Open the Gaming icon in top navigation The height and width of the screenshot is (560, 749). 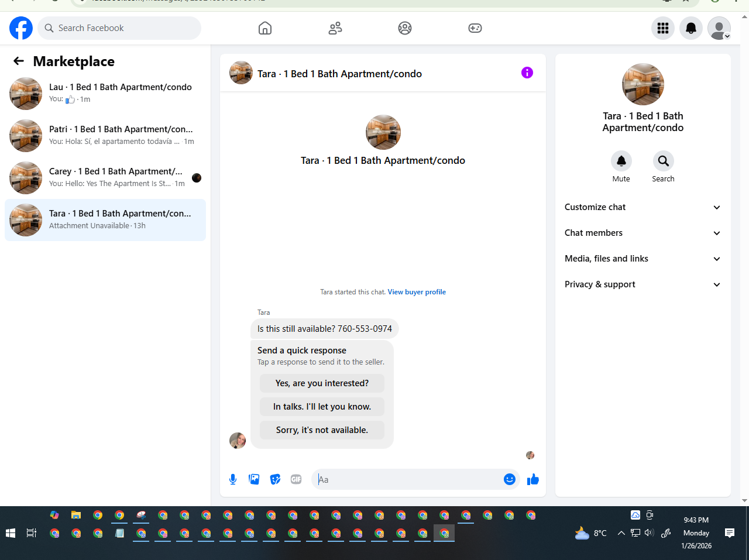(475, 28)
